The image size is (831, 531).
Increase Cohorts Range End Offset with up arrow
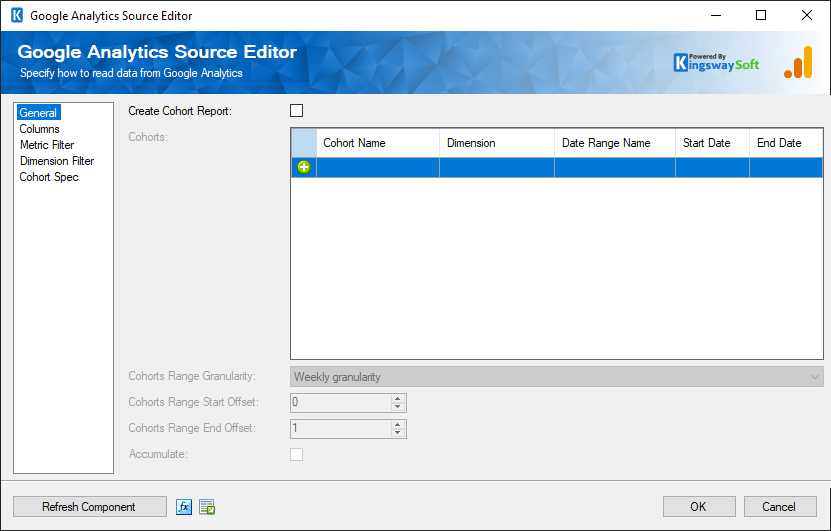397,424
